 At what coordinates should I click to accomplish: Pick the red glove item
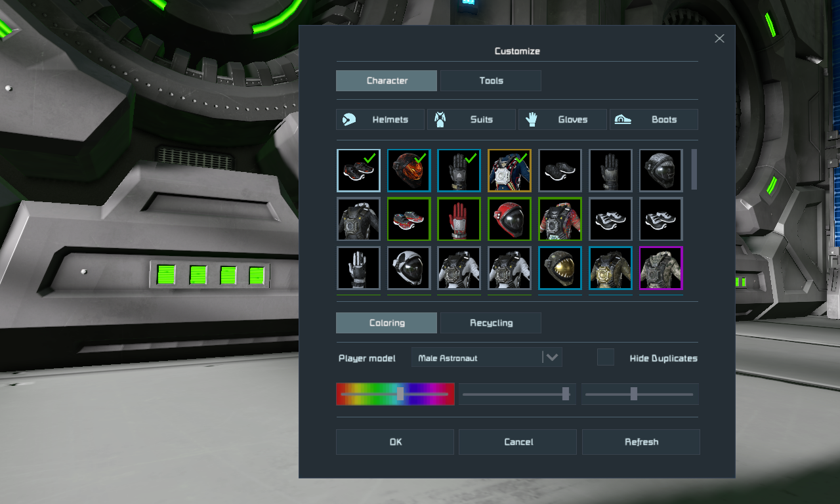point(459,219)
